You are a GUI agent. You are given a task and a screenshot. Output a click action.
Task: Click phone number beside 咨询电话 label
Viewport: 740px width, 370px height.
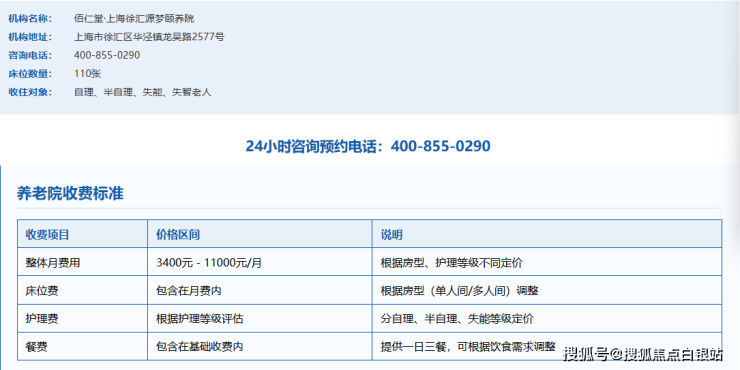click(107, 56)
